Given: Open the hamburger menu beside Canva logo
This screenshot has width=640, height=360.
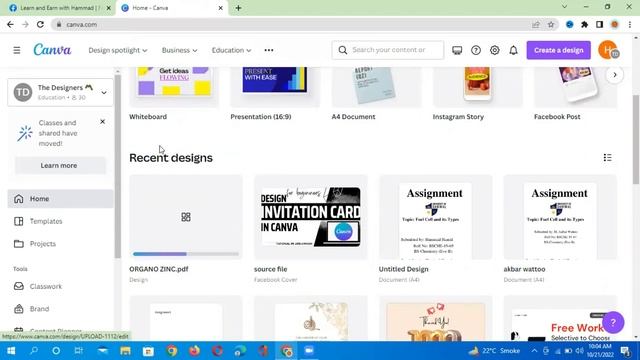Looking at the screenshot, I should [x=17, y=50].
